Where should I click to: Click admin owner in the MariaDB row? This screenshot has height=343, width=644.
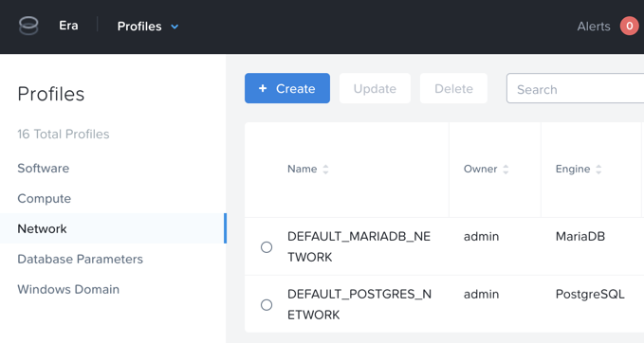coord(481,236)
